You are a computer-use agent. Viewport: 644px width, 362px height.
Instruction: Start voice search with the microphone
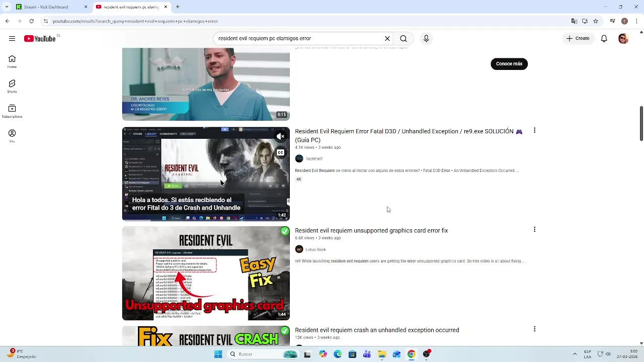426,39
